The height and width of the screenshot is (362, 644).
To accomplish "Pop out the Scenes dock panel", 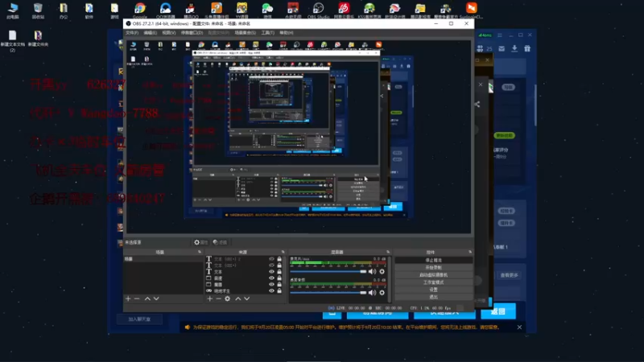I will pos(200,252).
